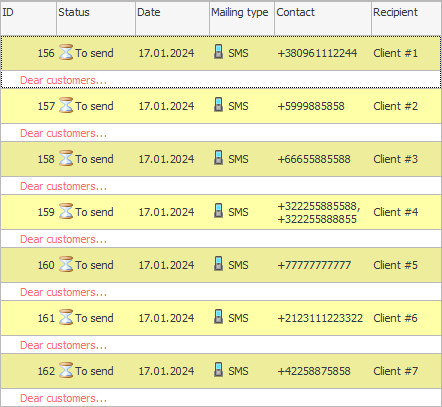This screenshot has height=407, width=442.
Task: Click 'To send' status text in row 159
Action: [94, 212]
